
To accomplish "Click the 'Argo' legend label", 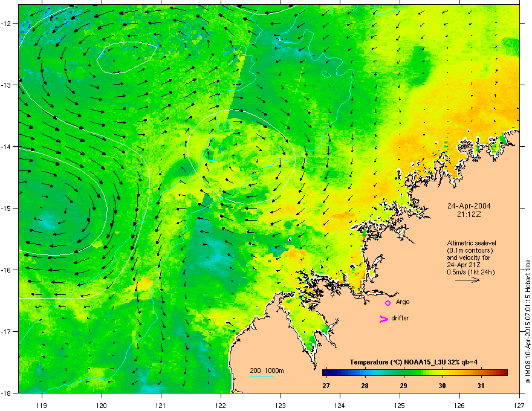I will click(x=403, y=302).
